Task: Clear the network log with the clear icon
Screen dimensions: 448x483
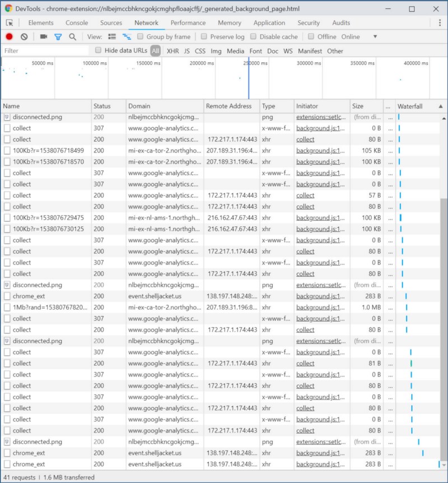Action: click(24, 36)
